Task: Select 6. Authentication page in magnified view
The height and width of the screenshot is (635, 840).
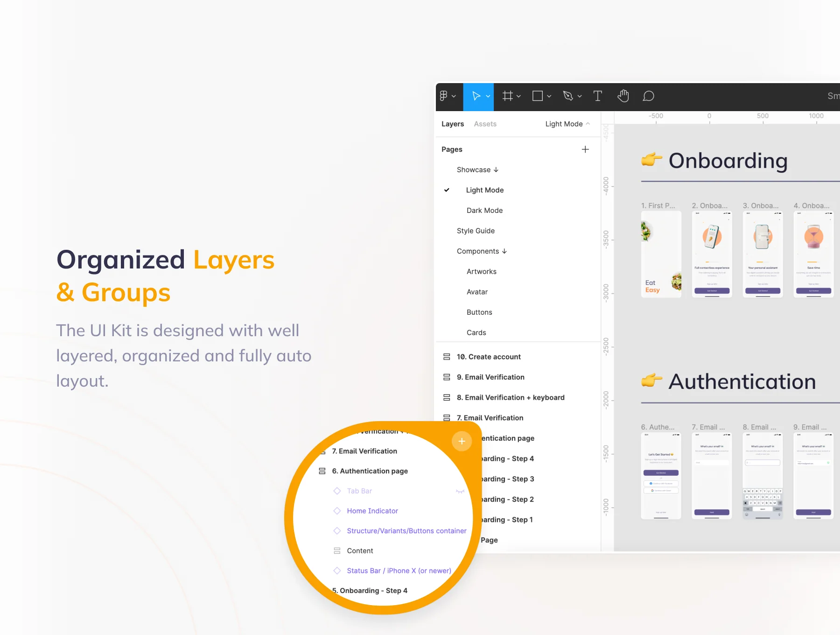Action: click(370, 471)
